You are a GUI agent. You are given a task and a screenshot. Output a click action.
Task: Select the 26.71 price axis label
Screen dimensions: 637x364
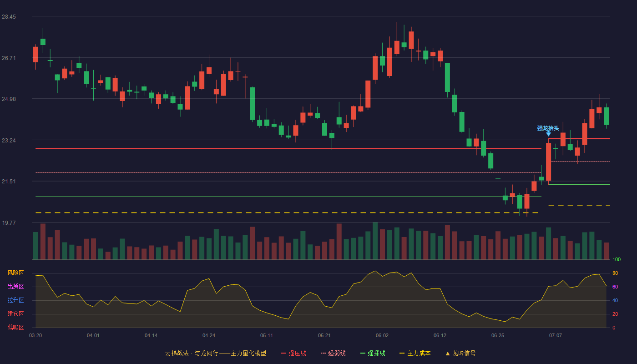click(9, 58)
